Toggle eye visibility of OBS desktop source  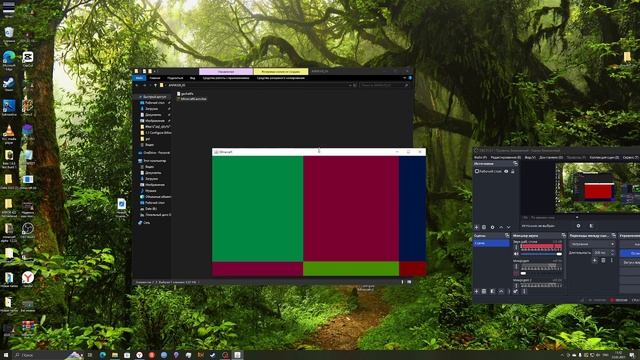click(x=506, y=171)
